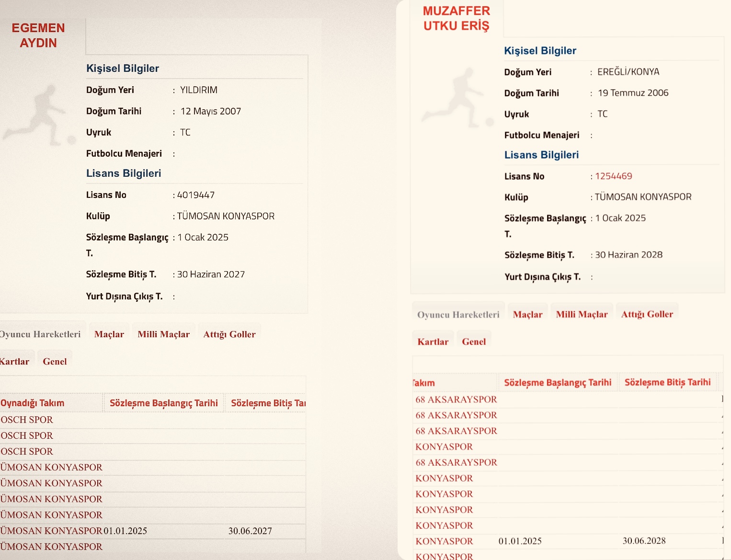Click the 01.01.2025 cell in Muzaffer Utku Eriş table
The height and width of the screenshot is (560, 731).
click(520, 541)
